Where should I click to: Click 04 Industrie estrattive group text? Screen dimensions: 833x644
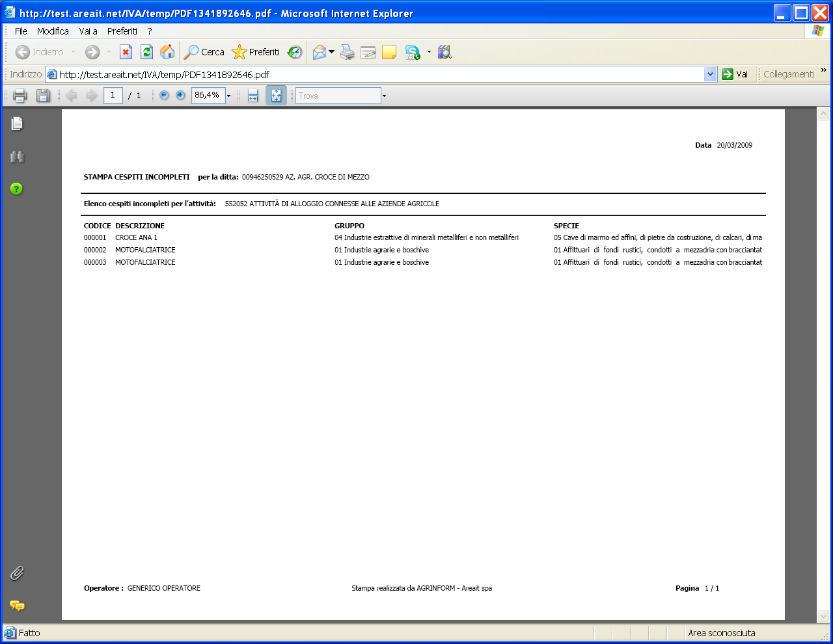point(426,238)
